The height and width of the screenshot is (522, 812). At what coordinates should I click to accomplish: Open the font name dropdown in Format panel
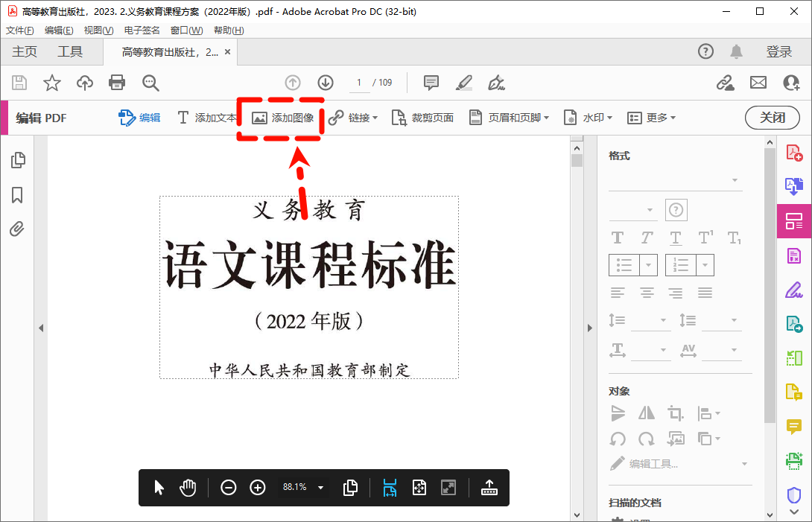(x=675, y=180)
